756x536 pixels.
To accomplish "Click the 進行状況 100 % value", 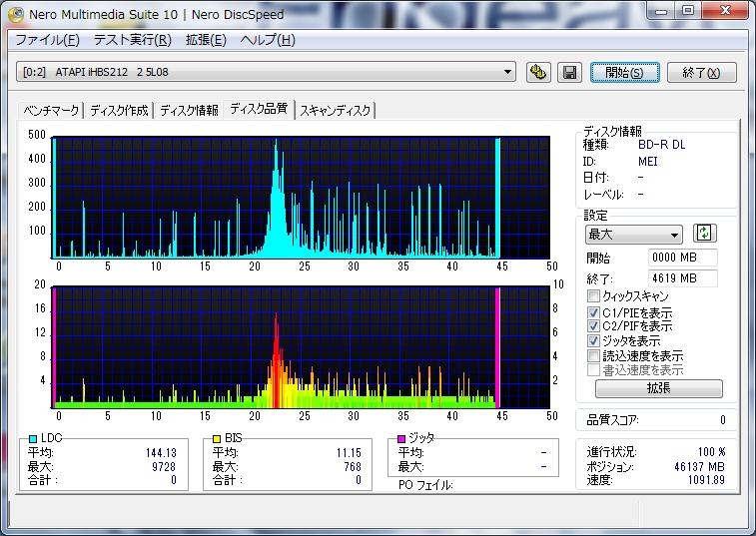I will [x=711, y=452].
